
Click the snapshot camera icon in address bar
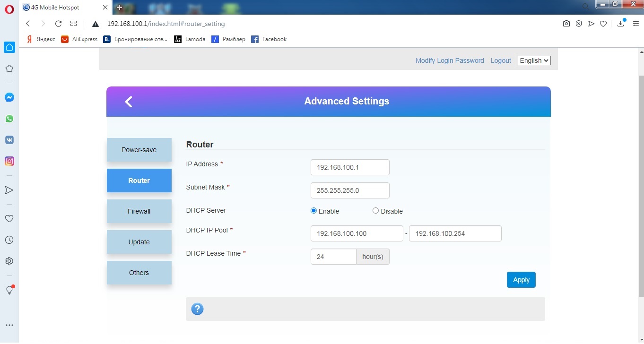[x=566, y=24]
